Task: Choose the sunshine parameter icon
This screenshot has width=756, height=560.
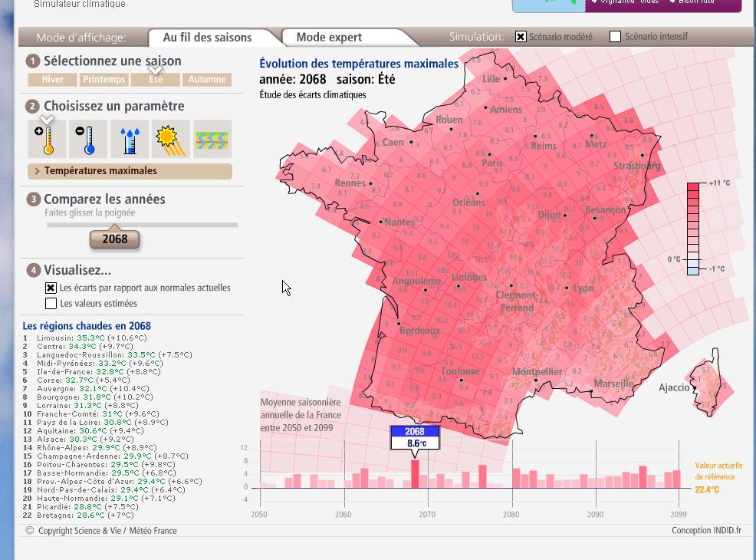Action: click(171, 140)
